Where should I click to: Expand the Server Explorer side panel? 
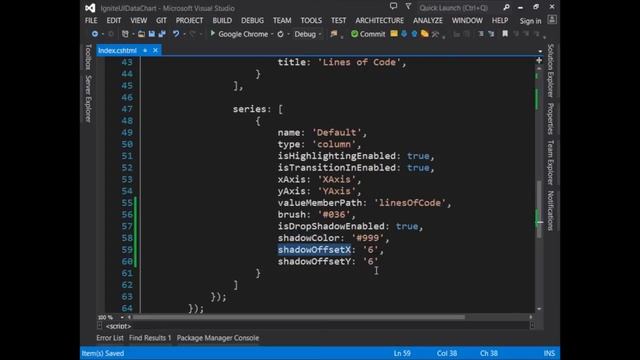tap(88, 99)
